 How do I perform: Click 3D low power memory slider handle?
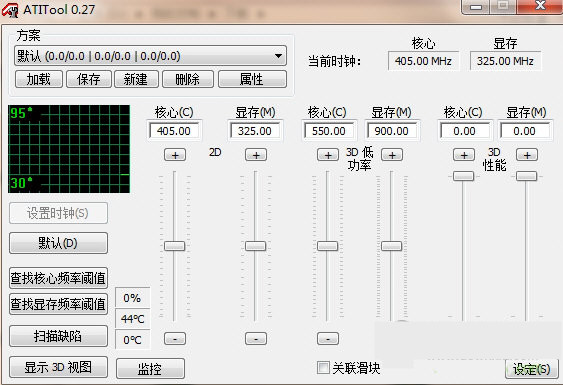point(391,246)
